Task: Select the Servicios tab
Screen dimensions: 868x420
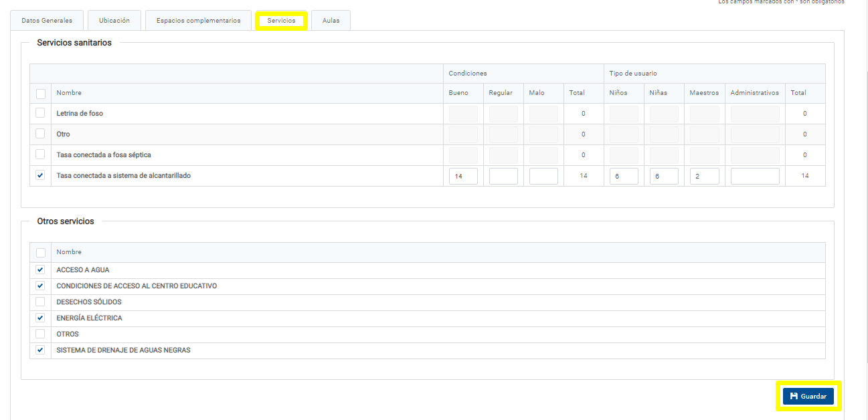Action: (281, 21)
